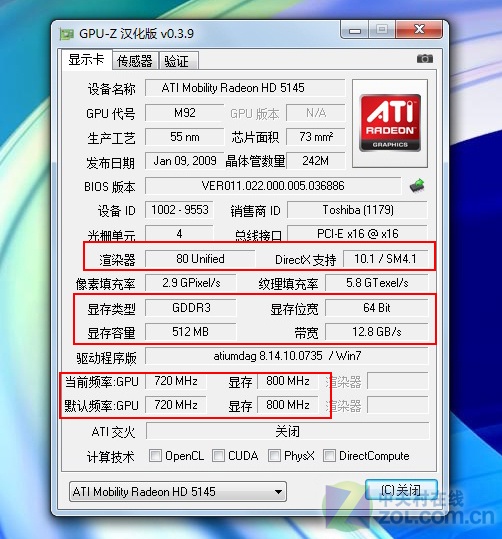Toggle the CUDA checkbox
Viewport: 502px width, 539px height.
(x=218, y=456)
